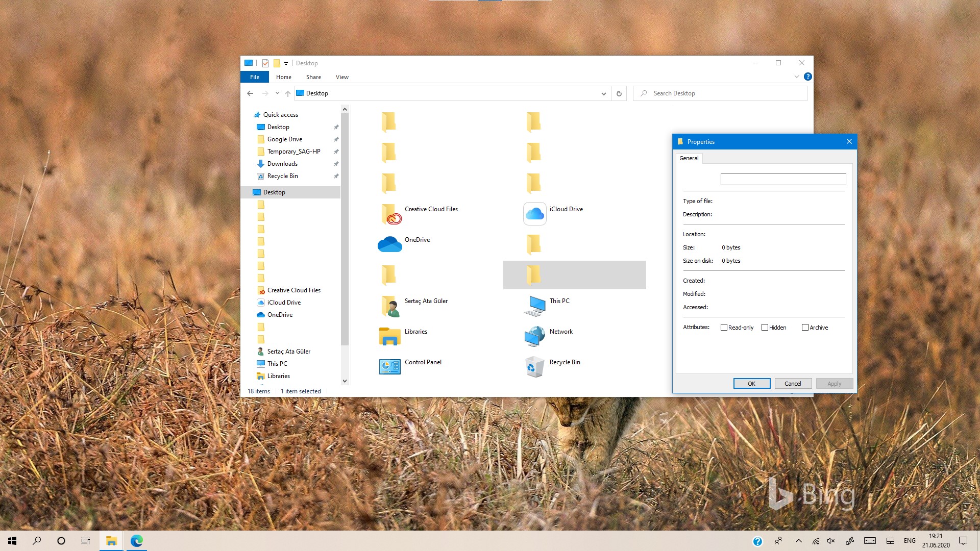Click OK in the Properties dialog
Viewport: 980px width, 551px height.
(752, 383)
